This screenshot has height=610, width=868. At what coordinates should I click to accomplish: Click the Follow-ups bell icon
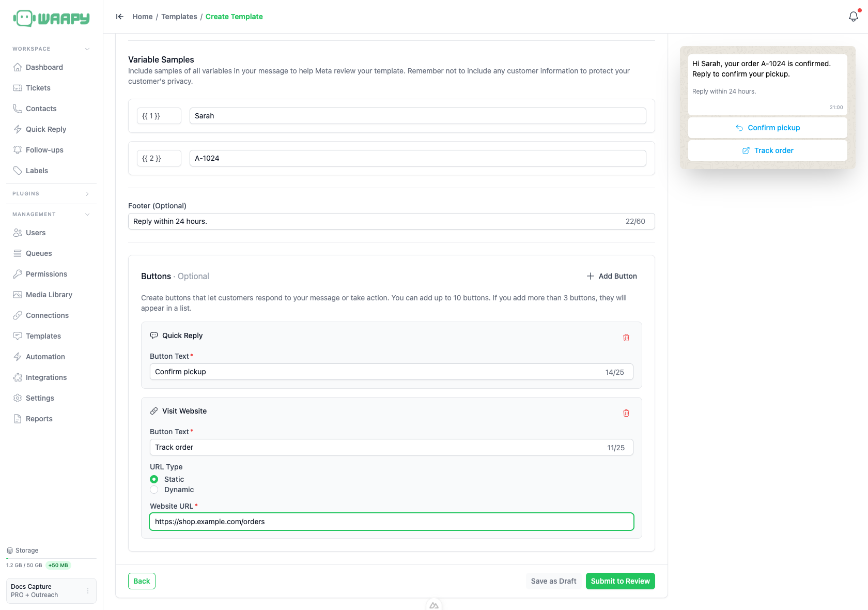click(18, 150)
